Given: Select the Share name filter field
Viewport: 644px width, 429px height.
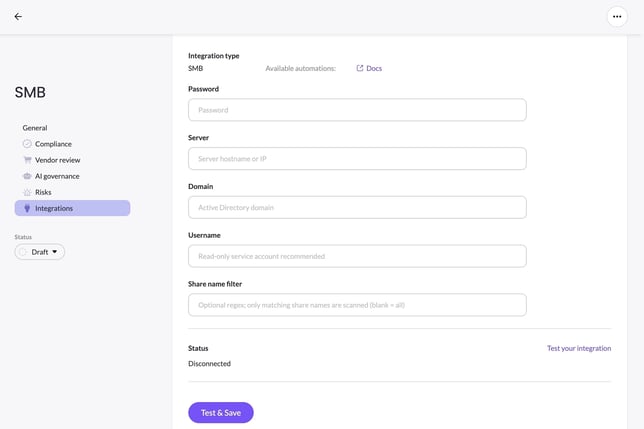Looking at the screenshot, I should [357, 305].
